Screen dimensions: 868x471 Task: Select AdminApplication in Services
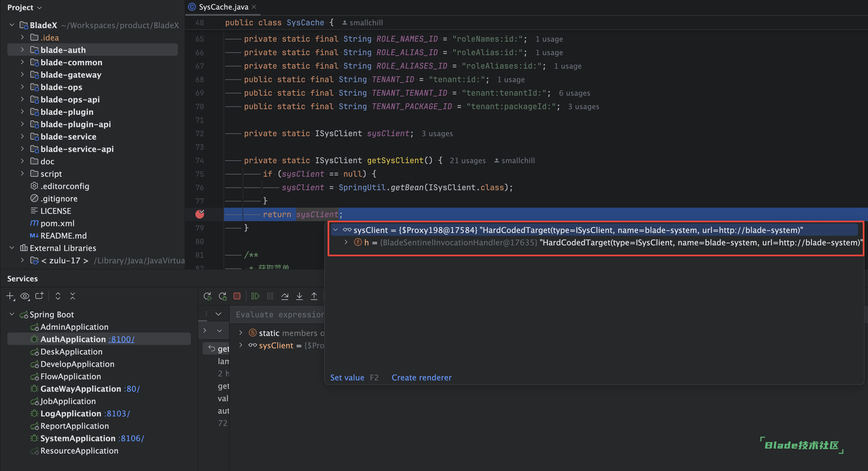(x=74, y=327)
